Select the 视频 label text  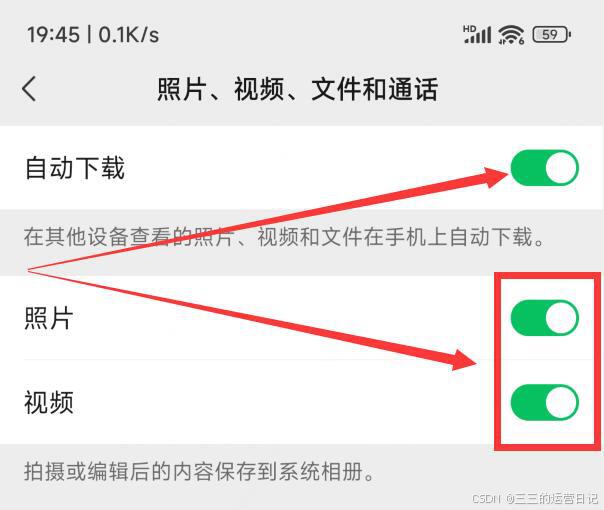tap(49, 402)
